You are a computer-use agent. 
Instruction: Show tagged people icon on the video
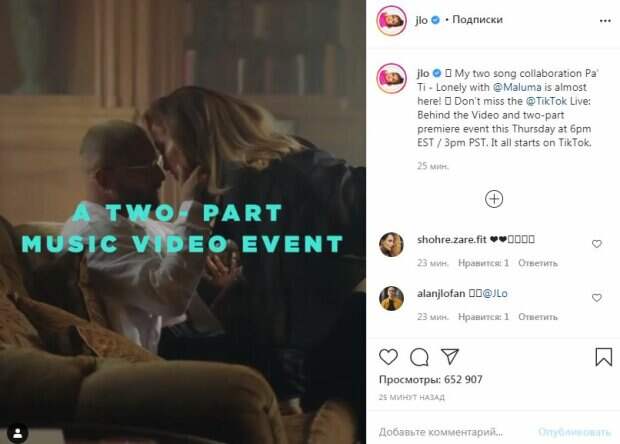tap(17, 433)
